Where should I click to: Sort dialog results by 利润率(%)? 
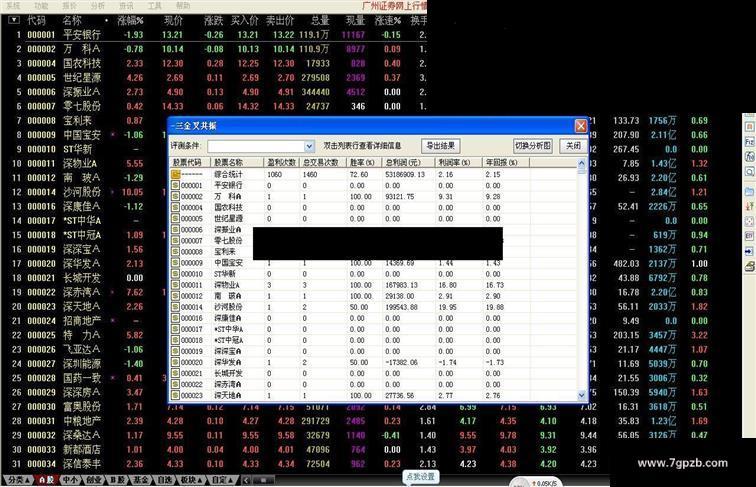(x=458, y=162)
